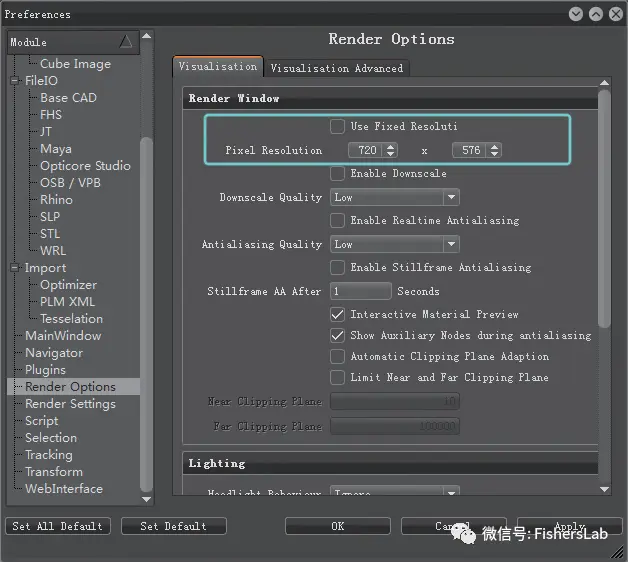This screenshot has height=562, width=628.
Task: Open Transform preferences
Action: pyautogui.click(x=54, y=472)
